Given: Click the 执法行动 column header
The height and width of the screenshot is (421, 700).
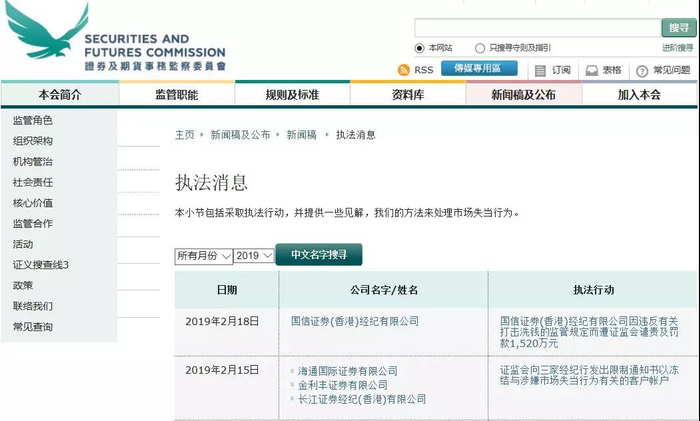Looking at the screenshot, I should pyautogui.click(x=593, y=290).
